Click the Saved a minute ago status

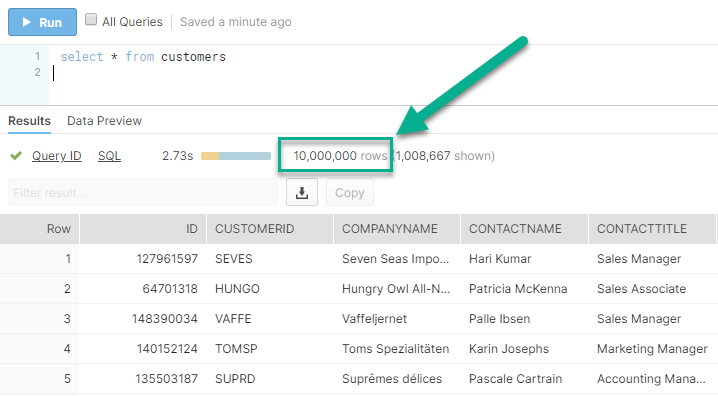[235, 22]
